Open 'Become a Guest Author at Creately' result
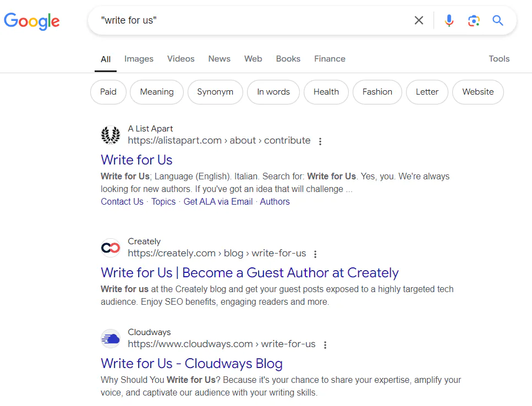532x406 pixels. [x=250, y=272]
